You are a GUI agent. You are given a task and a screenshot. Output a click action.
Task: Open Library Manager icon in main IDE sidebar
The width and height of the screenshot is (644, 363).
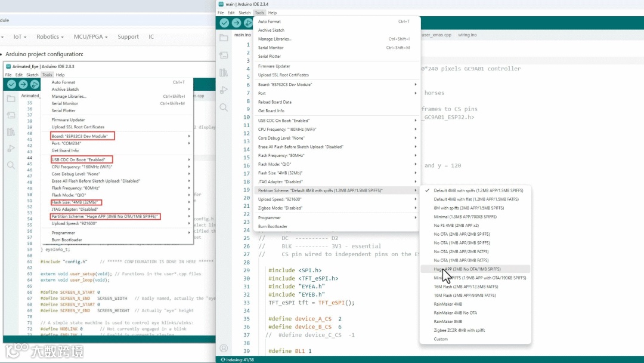pos(224,73)
